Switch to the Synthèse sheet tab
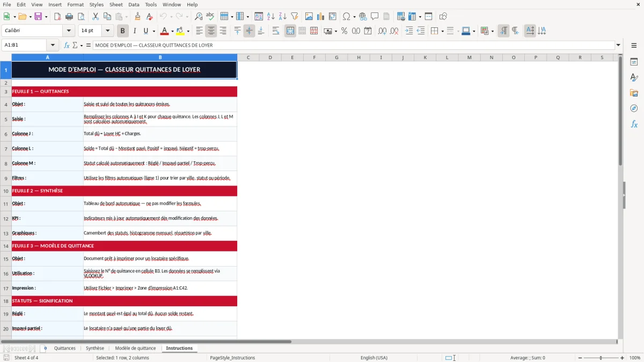 click(95, 348)
